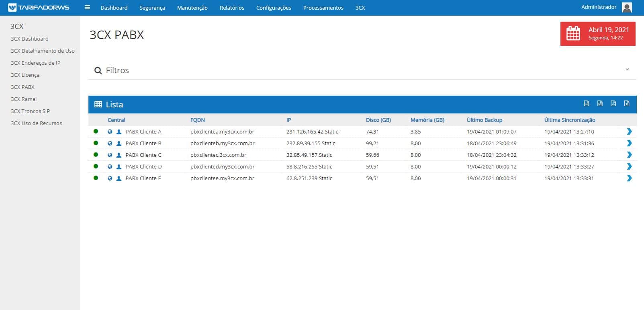Viewport: 644px width, 310px height.
Task: Sort by Último Backup column header
Action: pos(484,120)
